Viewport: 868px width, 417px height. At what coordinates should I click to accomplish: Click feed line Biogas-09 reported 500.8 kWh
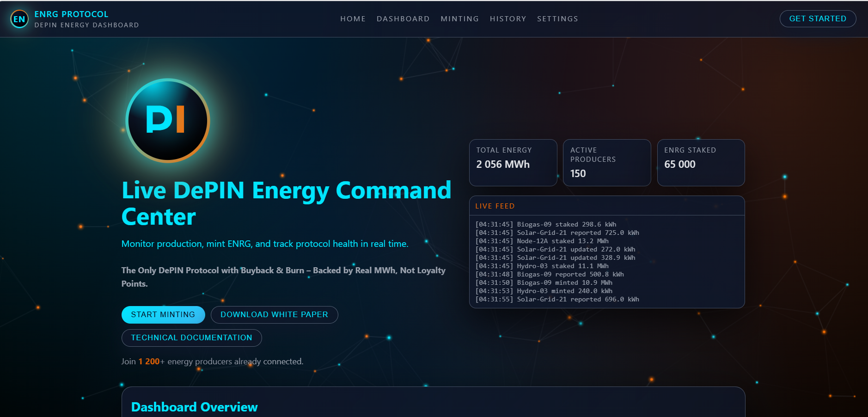coord(550,275)
